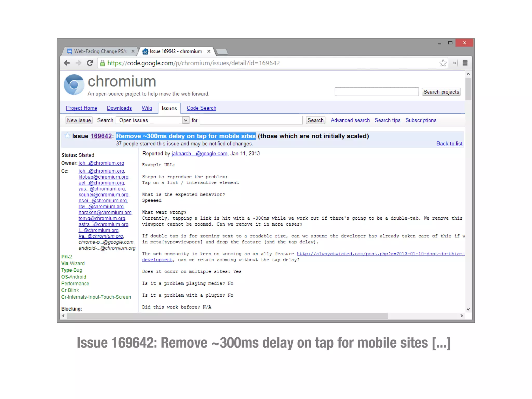Open reporter jakearch...@google.com link
This screenshot has width=532, height=399.
(199, 153)
